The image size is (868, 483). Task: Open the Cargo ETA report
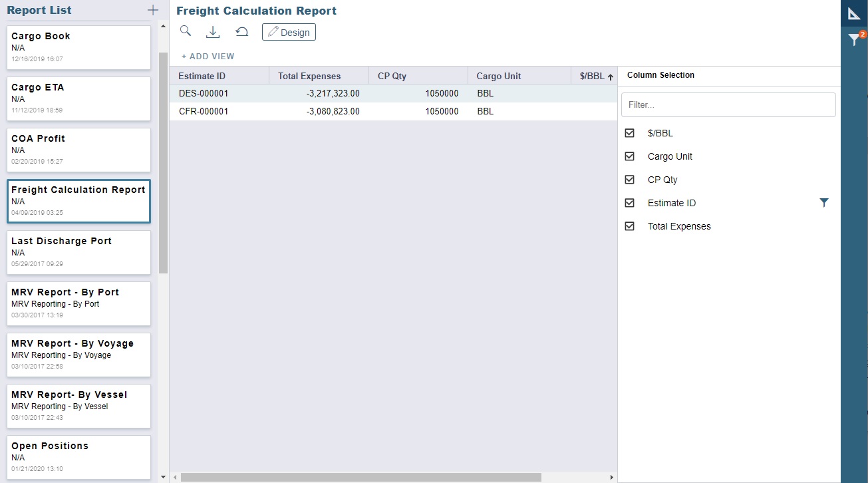78,98
